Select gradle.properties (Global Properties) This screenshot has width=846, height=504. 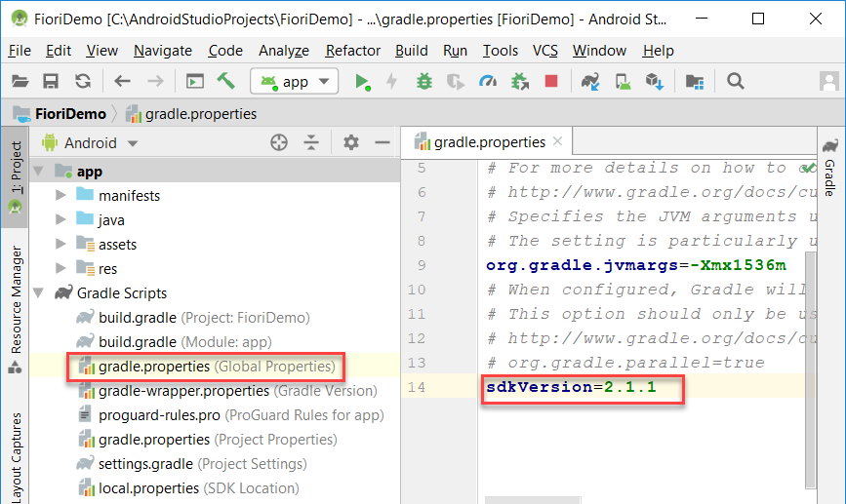pyautogui.click(x=207, y=367)
